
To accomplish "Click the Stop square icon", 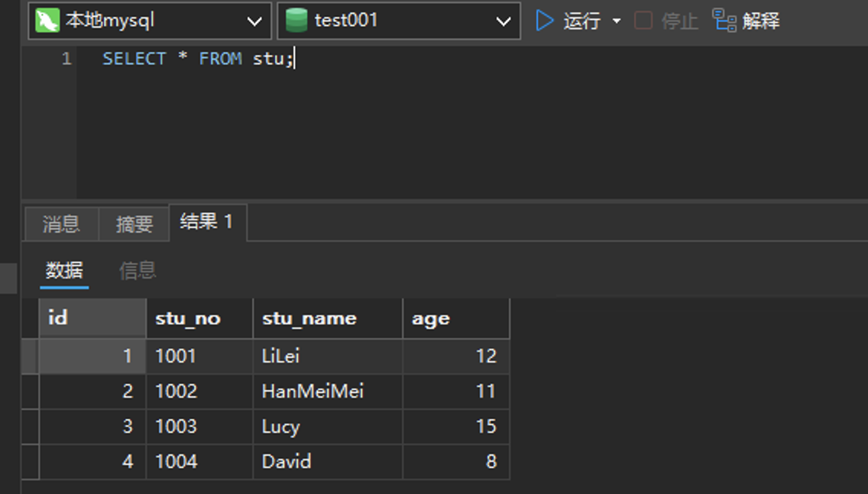I will (643, 21).
